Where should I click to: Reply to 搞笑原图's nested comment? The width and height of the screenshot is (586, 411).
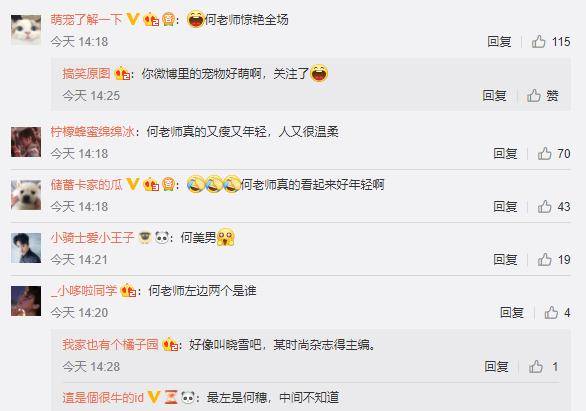point(494,96)
